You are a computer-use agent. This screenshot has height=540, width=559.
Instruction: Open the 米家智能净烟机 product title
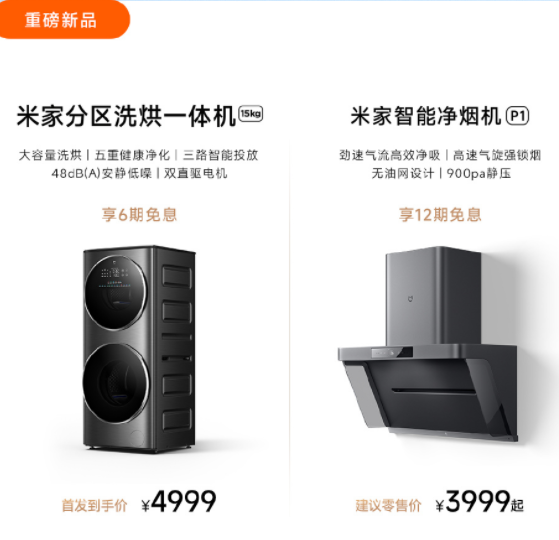426,116
